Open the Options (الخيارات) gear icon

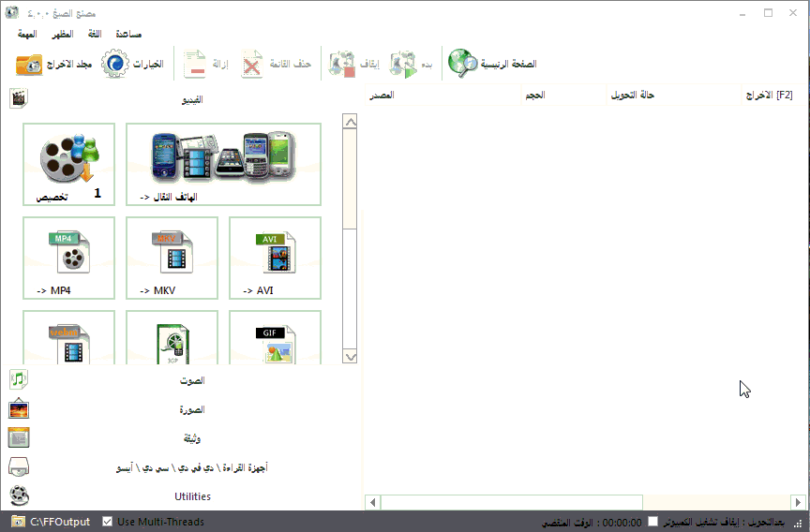[x=115, y=65]
